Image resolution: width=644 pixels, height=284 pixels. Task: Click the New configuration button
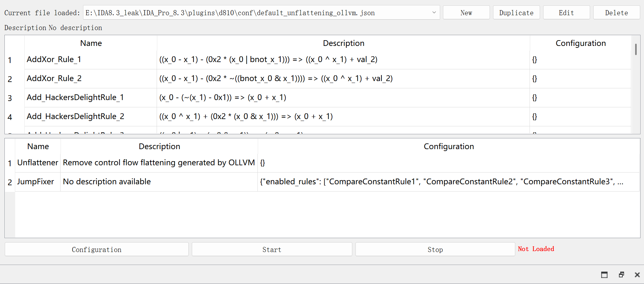pos(466,13)
